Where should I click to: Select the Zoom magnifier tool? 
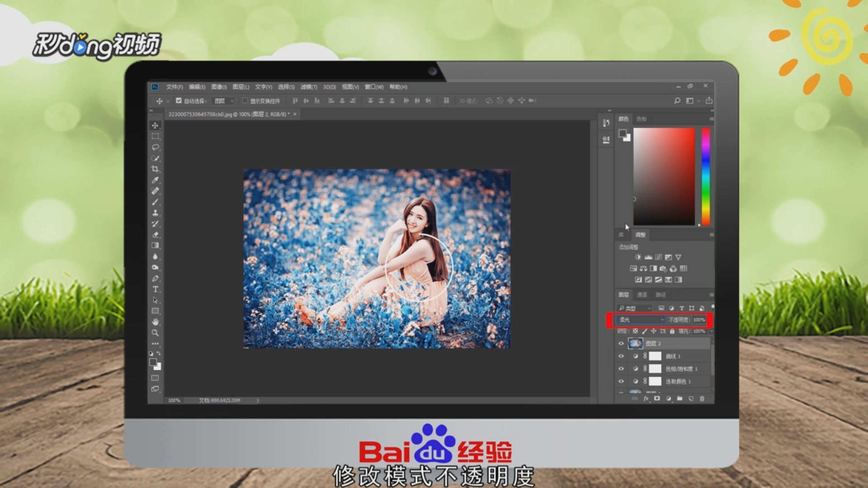(155, 333)
